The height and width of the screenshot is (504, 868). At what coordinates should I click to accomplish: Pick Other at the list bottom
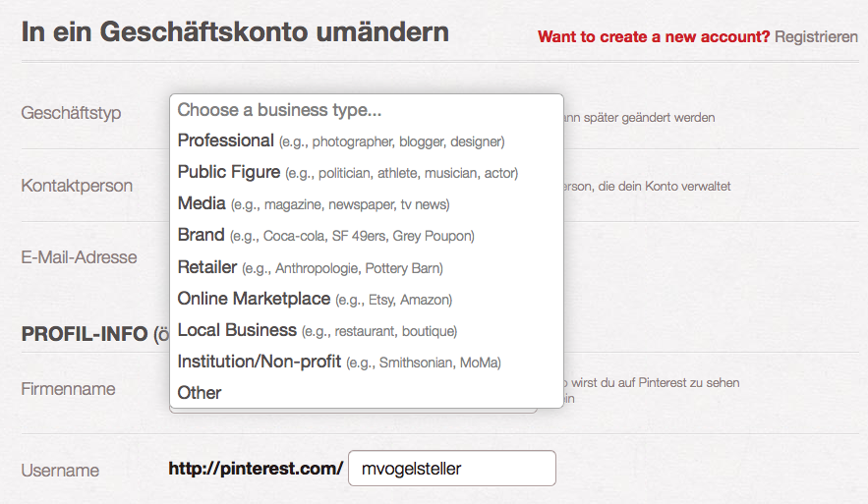[367, 393]
